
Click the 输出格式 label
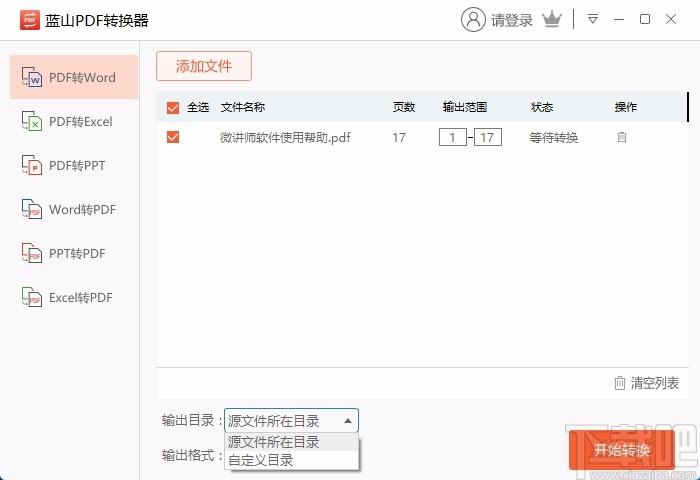point(192,455)
